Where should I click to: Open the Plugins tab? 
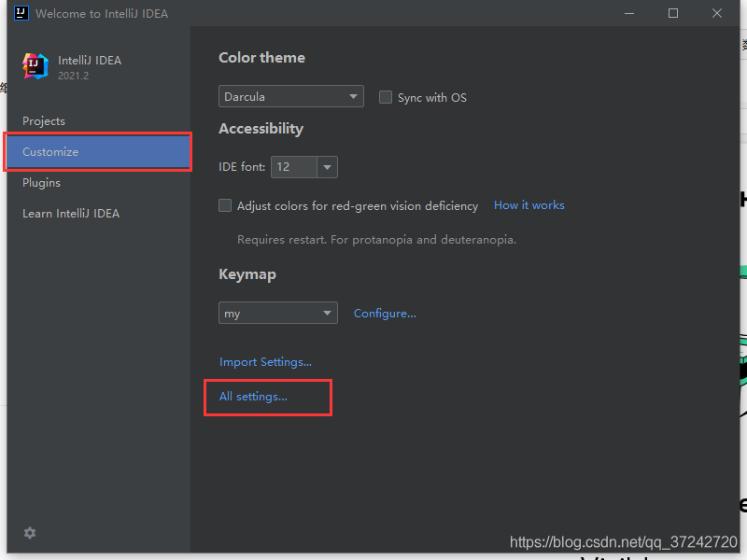pyautogui.click(x=41, y=183)
